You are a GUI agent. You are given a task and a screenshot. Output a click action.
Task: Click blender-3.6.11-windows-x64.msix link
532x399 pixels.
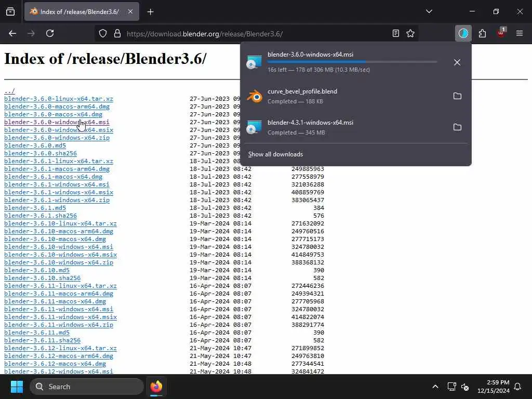click(60, 317)
